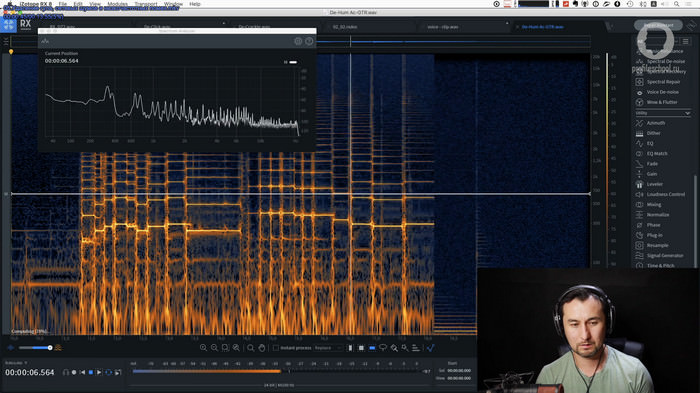Select the grab hand tool

click(262, 348)
